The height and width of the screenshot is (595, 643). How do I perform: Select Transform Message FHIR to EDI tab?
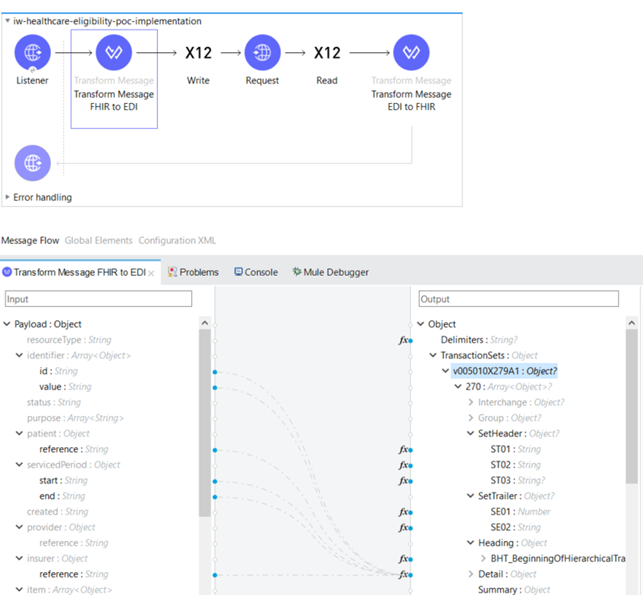click(80, 272)
